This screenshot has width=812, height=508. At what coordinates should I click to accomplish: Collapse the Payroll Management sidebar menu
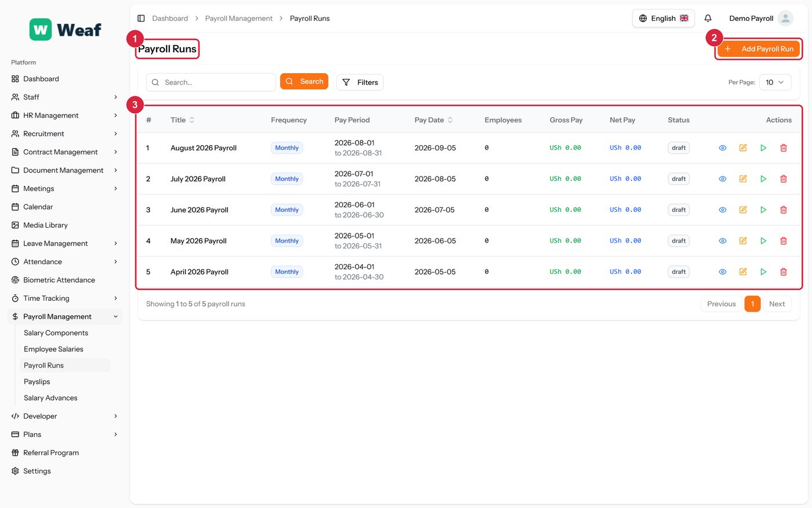tap(64, 316)
